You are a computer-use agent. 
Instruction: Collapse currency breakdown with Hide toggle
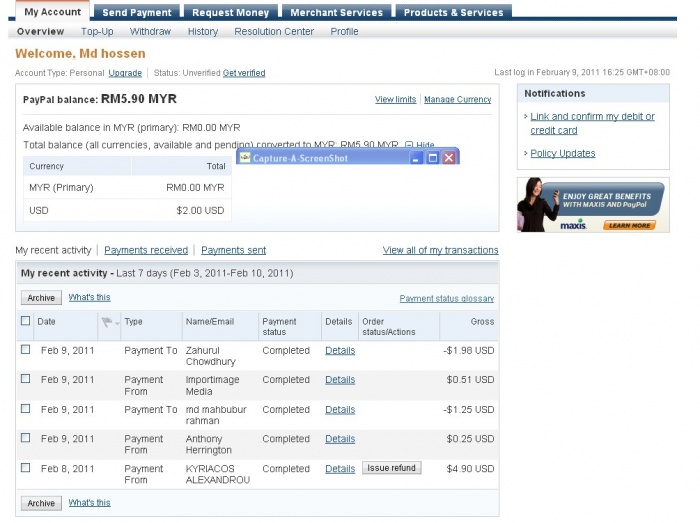point(420,145)
